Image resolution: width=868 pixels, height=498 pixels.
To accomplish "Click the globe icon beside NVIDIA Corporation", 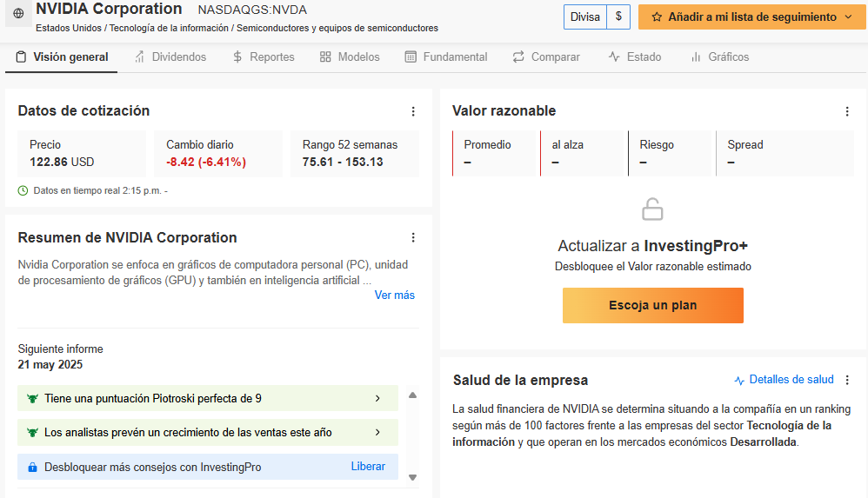I will (x=18, y=13).
